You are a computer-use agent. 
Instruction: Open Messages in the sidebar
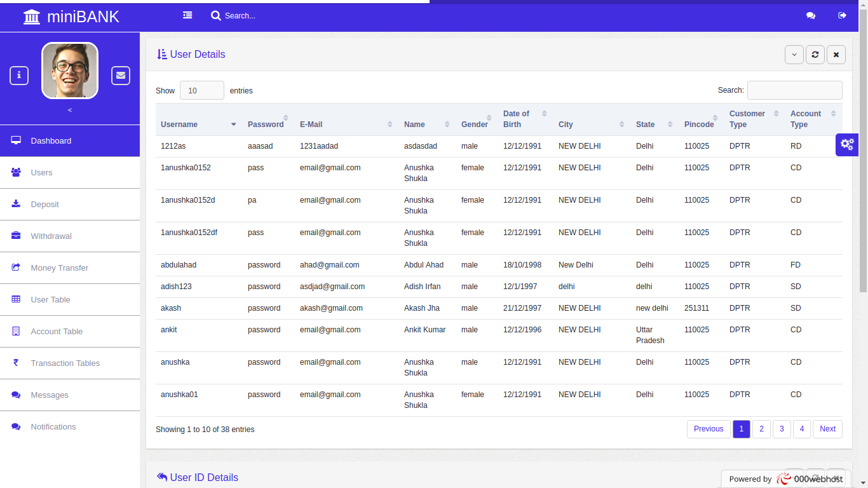point(70,395)
